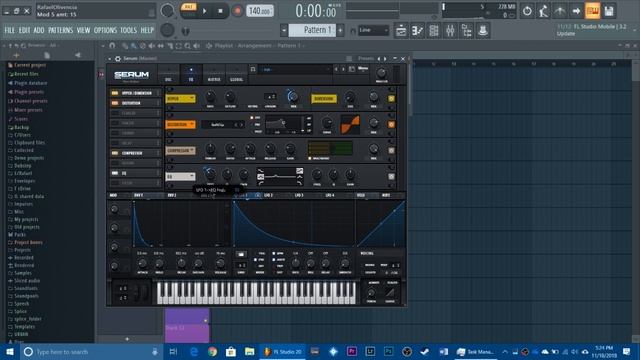Start playback with the Play button
The image size is (640, 360).
point(204,11)
